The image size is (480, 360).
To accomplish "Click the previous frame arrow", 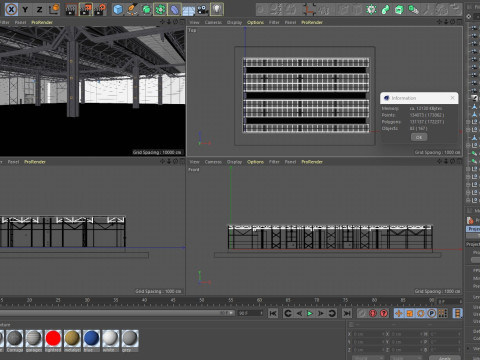I will pyautogui.click(x=299, y=313).
